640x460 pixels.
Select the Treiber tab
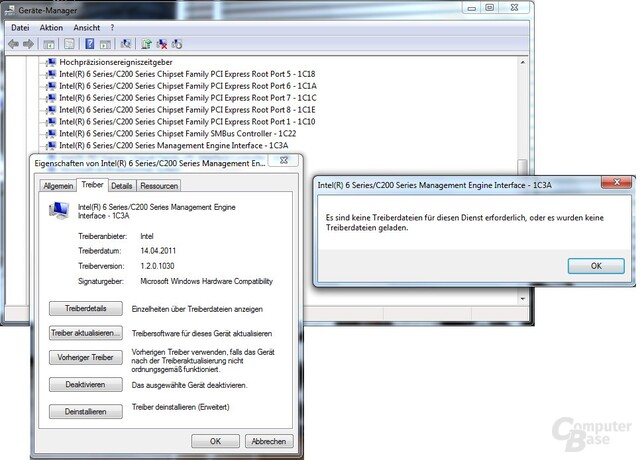tap(92, 185)
